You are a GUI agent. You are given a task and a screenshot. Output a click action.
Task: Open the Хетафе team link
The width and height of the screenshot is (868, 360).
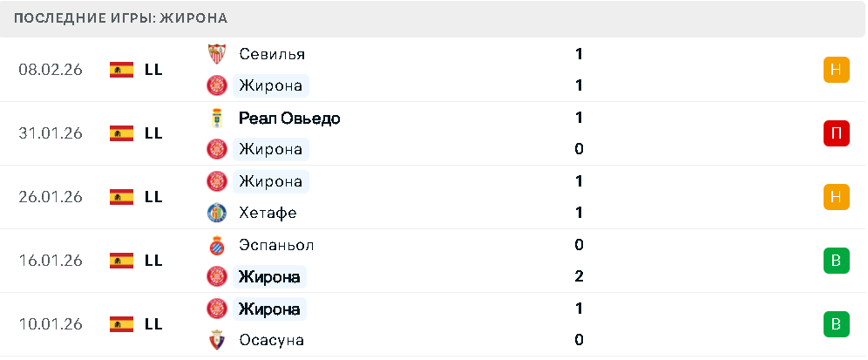(x=268, y=213)
